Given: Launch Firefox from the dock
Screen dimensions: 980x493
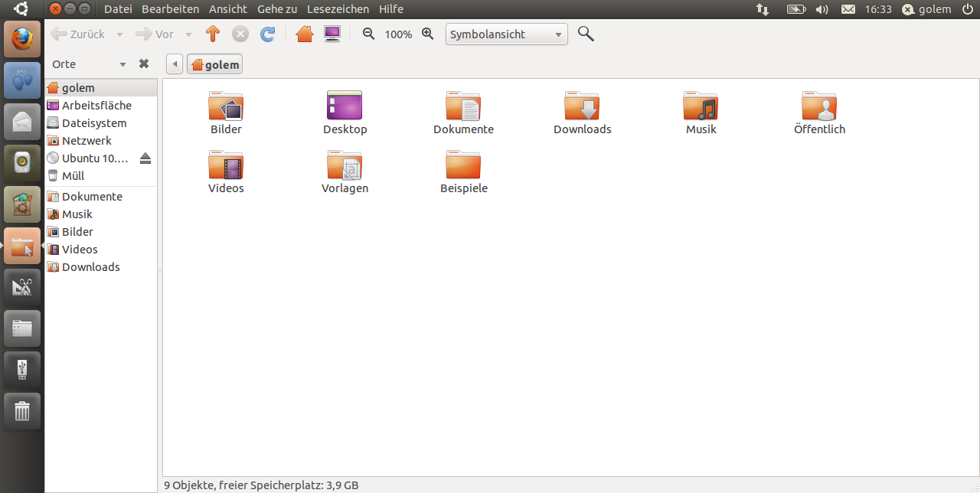Looking at the screenshot, I should coord(22,38).
